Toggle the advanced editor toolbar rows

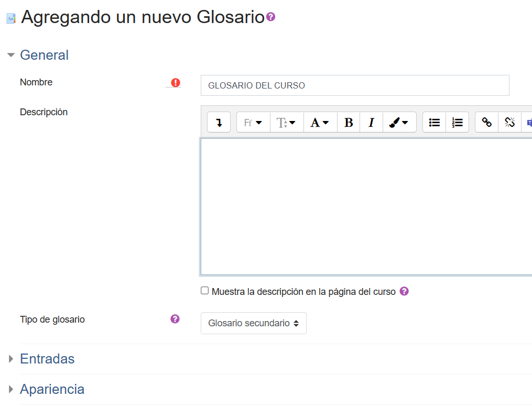tap(219, 122)
